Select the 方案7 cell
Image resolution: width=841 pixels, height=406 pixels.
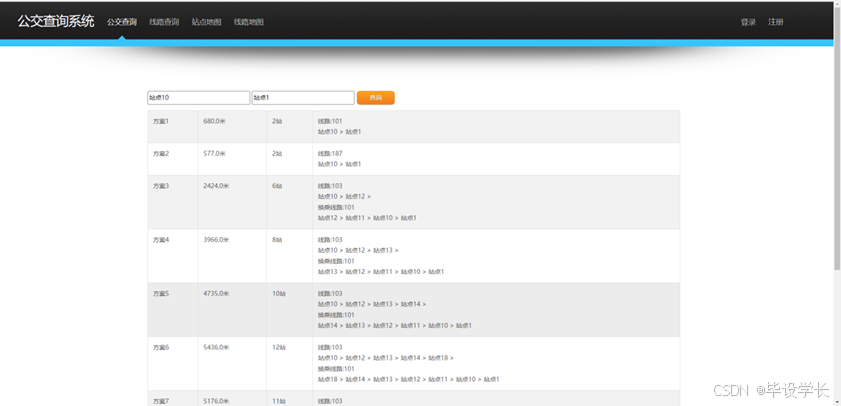point(173,398)
